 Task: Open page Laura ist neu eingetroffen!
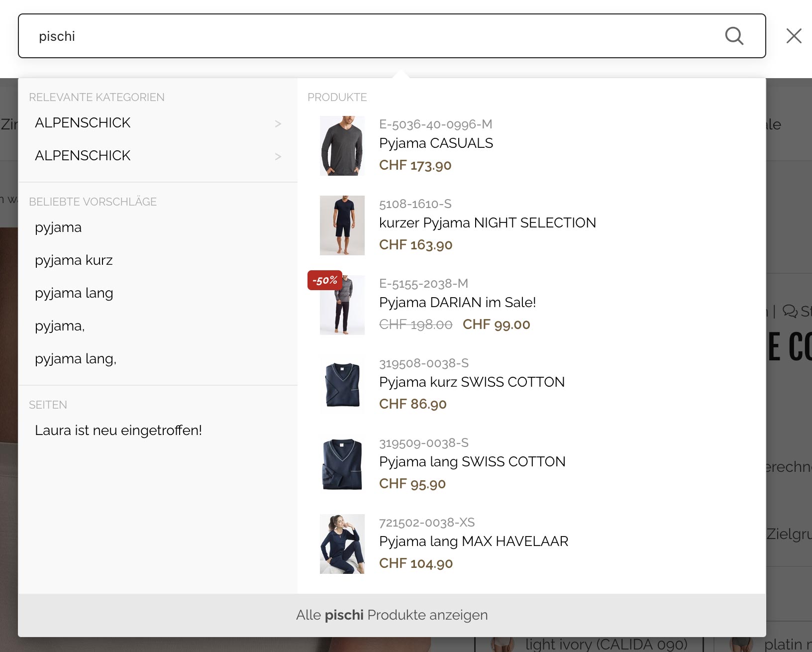click(x=118, y=430)
